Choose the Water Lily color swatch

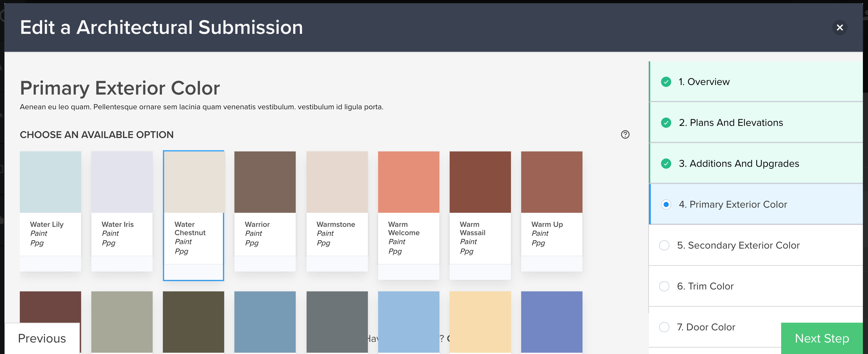click(50, 182)
